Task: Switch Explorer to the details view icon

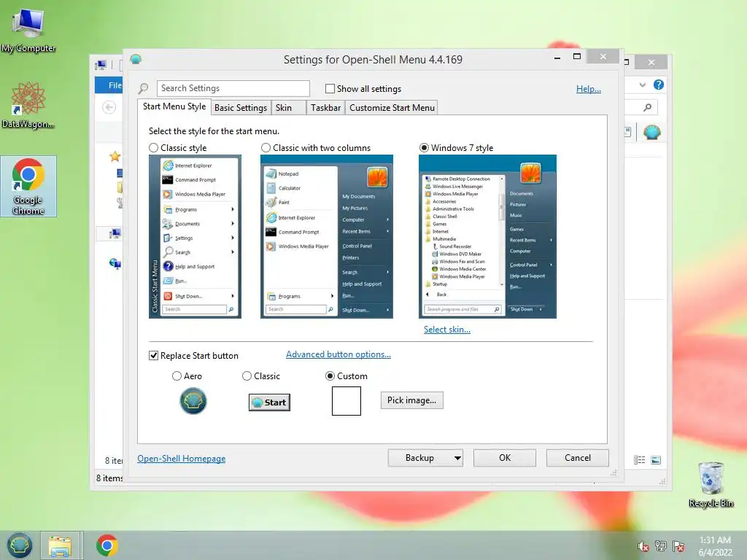Action: point(639,460)
